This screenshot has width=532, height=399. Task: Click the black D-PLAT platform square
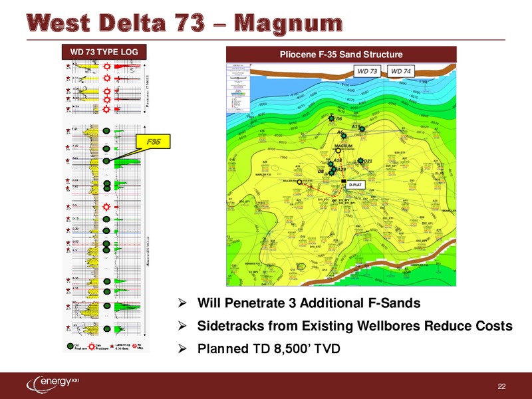click(343, 181)
